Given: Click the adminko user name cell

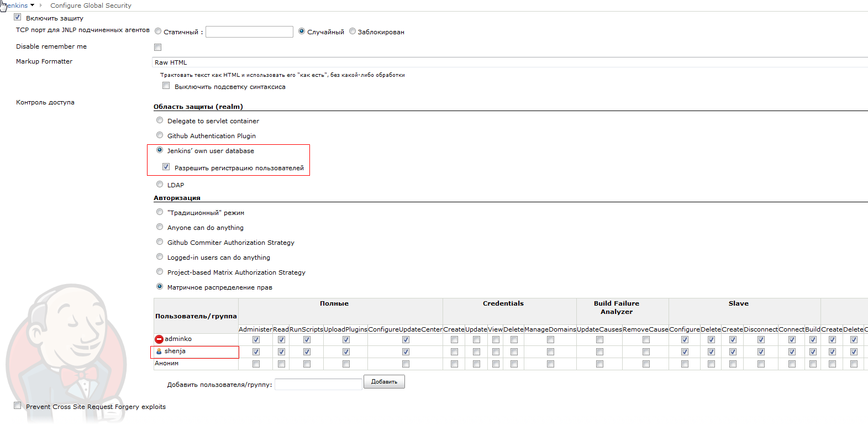Looking at the screenshot, I should point(196,339).
